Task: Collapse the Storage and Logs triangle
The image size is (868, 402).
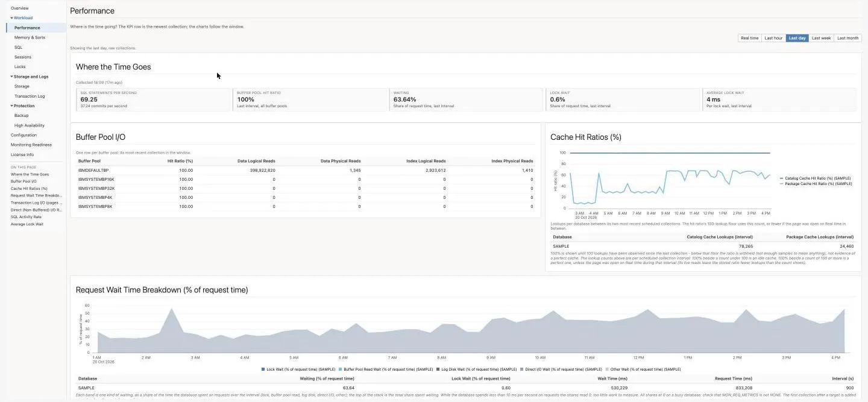Action: [11, 77]
